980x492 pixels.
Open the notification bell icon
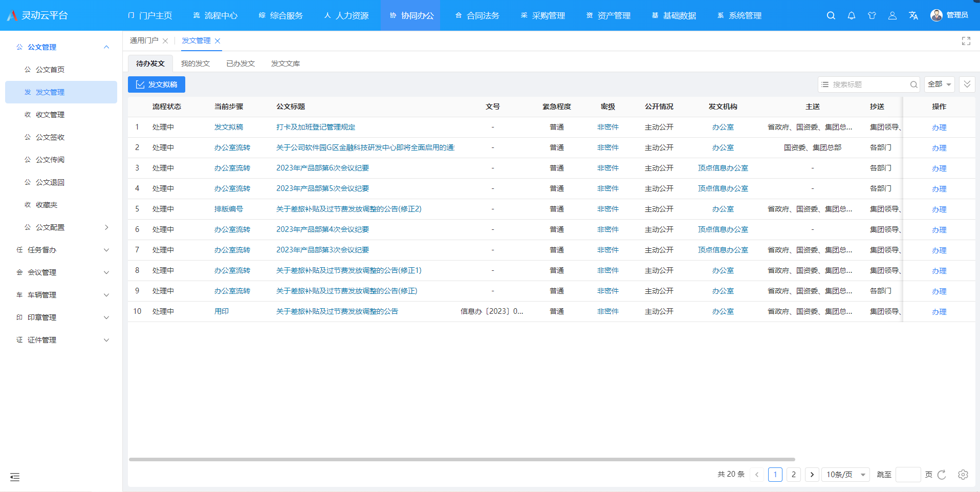pos(852,15)
